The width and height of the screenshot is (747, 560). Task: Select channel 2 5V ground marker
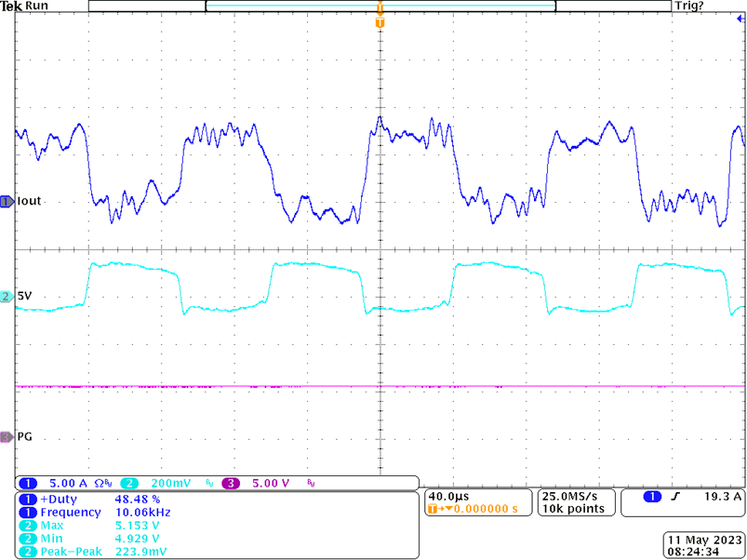[7, 297]
